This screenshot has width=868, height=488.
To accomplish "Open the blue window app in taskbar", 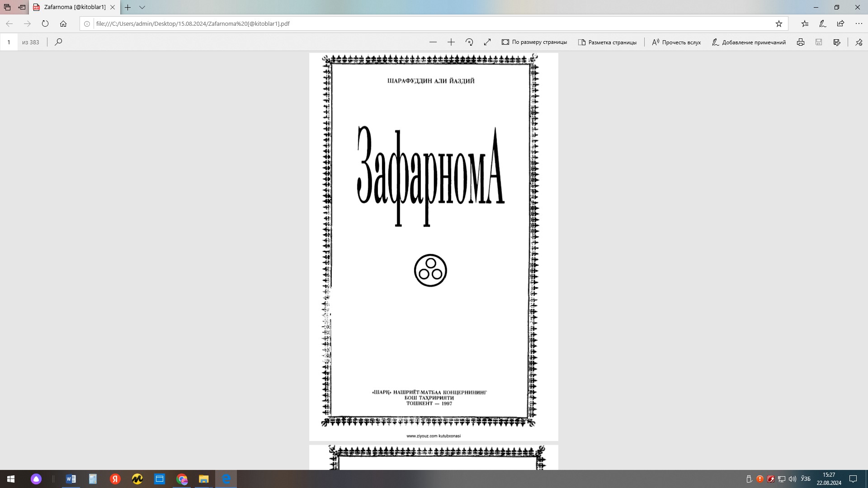I will tap(160, 479).
